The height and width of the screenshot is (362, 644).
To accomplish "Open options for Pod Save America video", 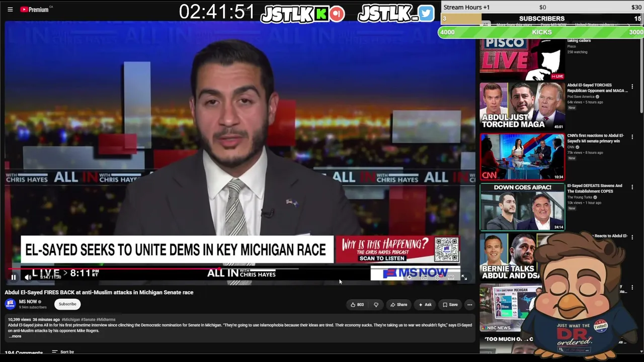I will [x=632, y=86].
